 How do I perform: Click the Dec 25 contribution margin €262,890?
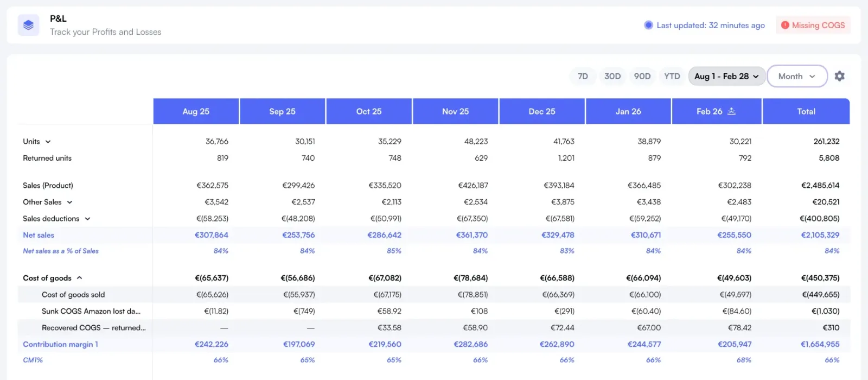(557, 344)
